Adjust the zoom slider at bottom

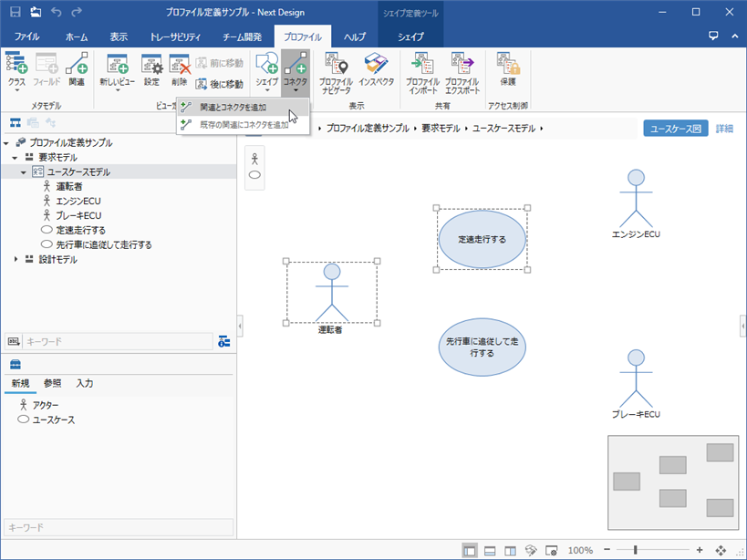tap(636, 551)
